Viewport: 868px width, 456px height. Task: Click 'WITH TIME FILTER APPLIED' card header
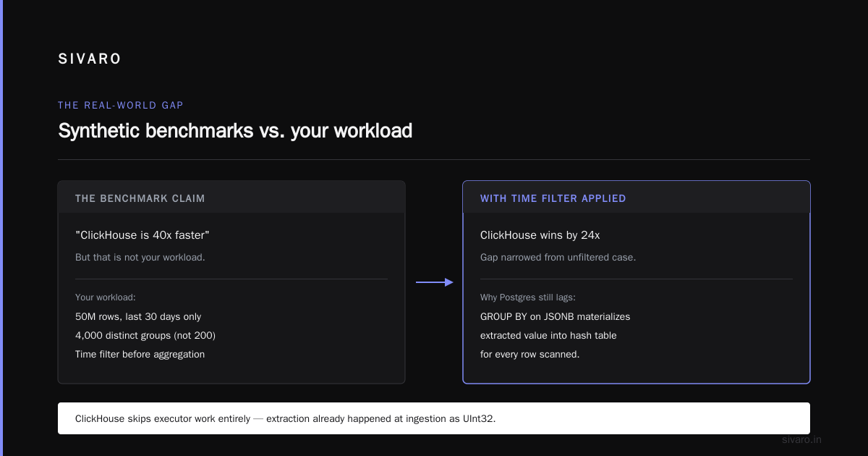pyautogui.click(x=637, y=198)
